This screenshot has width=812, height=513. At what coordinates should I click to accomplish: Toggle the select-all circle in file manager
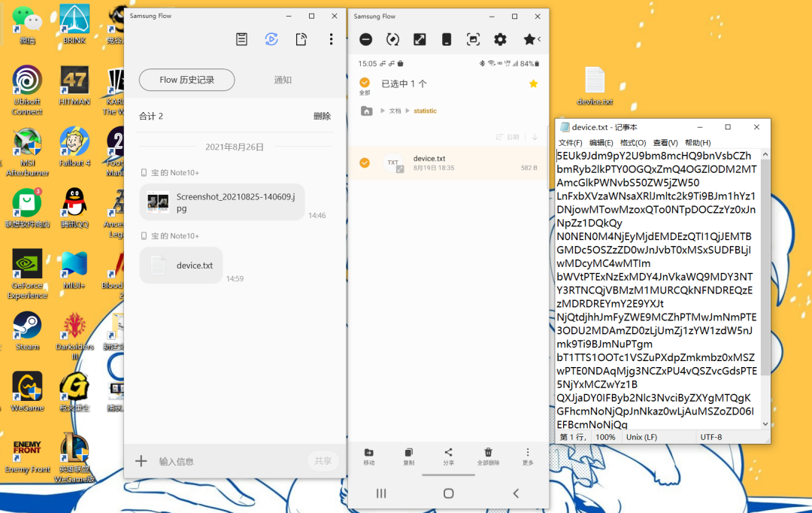pos(365,83)
